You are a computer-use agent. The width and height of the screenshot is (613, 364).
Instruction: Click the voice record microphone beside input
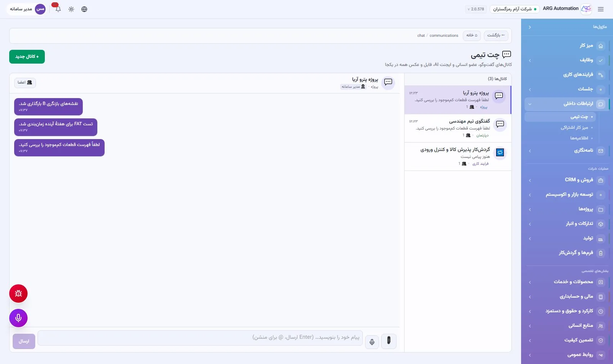point(372,342)
